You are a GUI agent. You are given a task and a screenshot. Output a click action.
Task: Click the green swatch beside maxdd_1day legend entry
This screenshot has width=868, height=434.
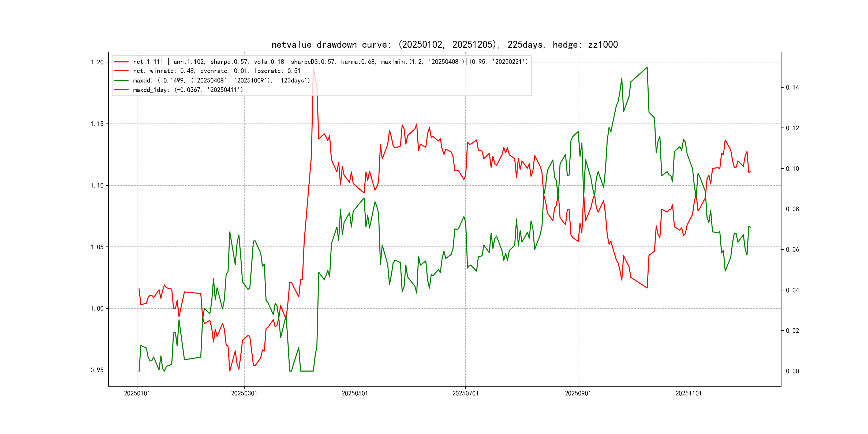click(x=121, y=90)
